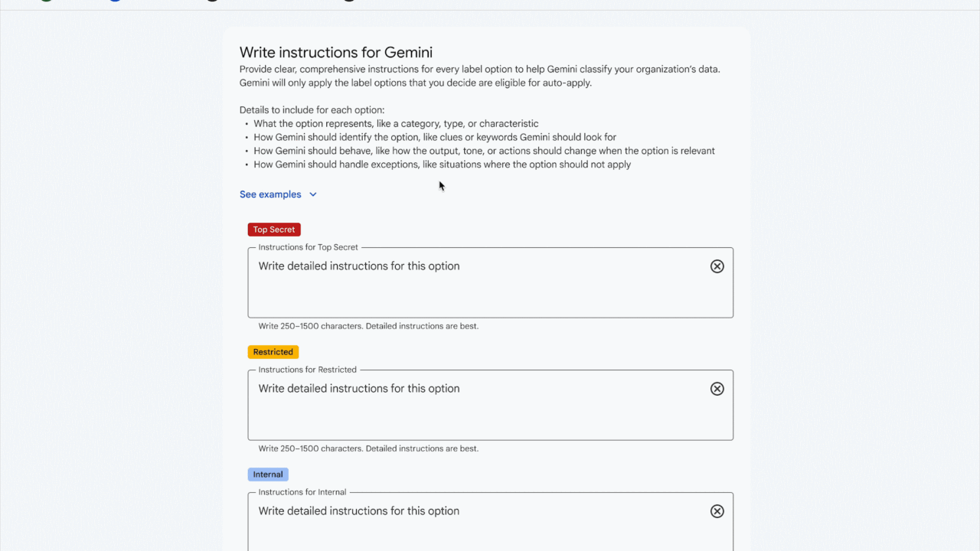This screenshot has width=980, height=551.
Task: Open the See examples link
Action: [x=270, y=194]
